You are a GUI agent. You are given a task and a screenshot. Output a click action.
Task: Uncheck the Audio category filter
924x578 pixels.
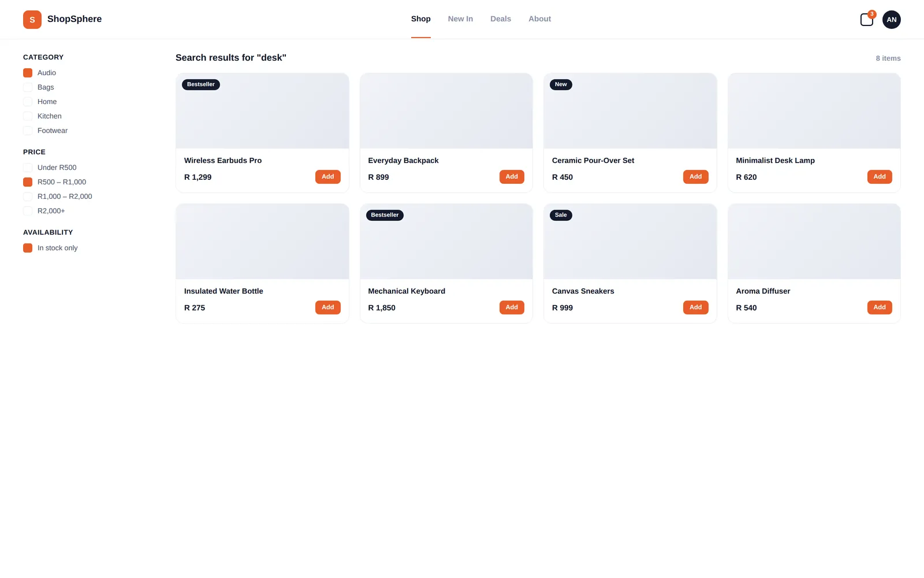28,73
